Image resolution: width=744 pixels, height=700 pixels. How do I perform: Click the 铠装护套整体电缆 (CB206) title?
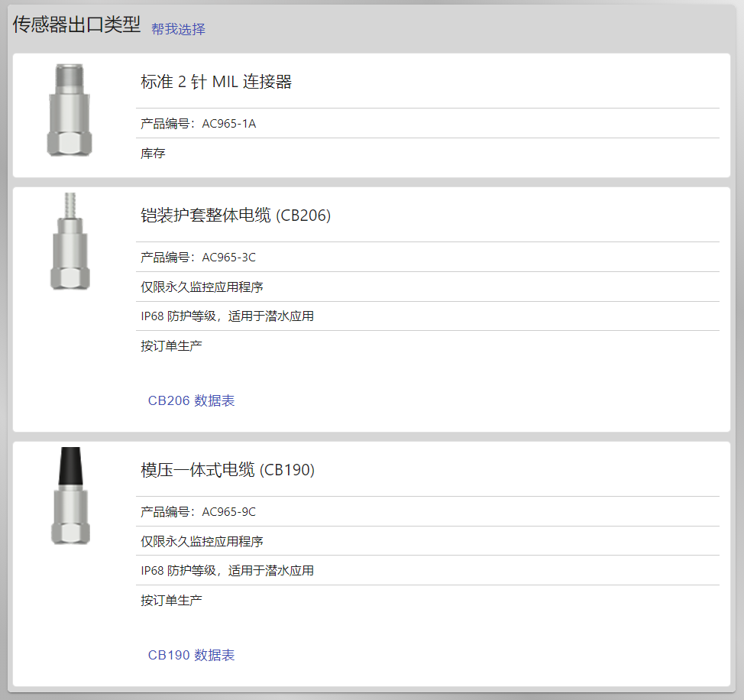[236, 216]
